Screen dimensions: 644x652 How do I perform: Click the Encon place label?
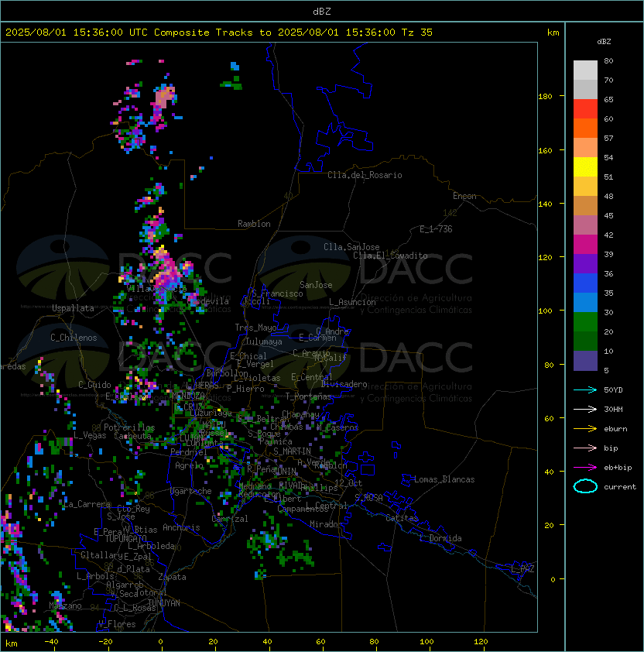[x=464, y=196]
